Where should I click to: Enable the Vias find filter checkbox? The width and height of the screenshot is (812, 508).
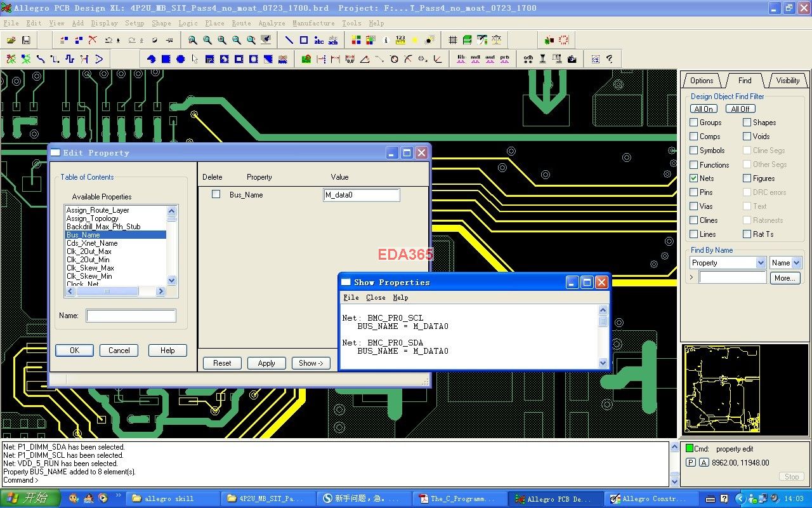click(x=694, y=206)
